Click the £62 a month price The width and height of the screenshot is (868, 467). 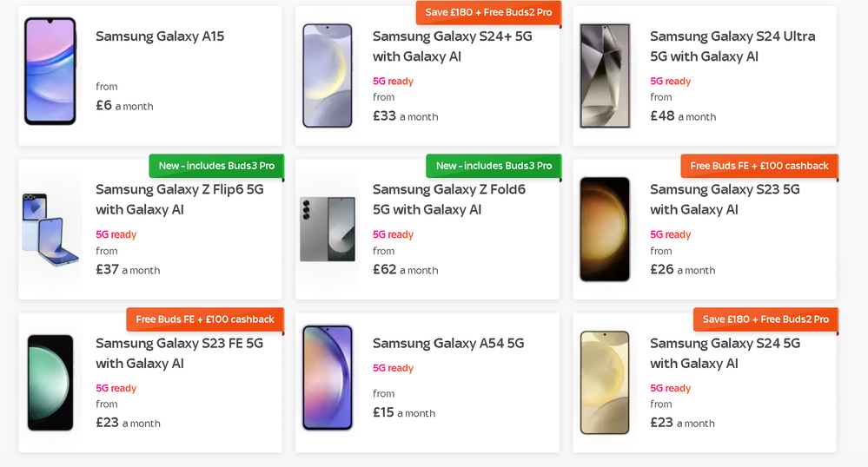[406, 270]
